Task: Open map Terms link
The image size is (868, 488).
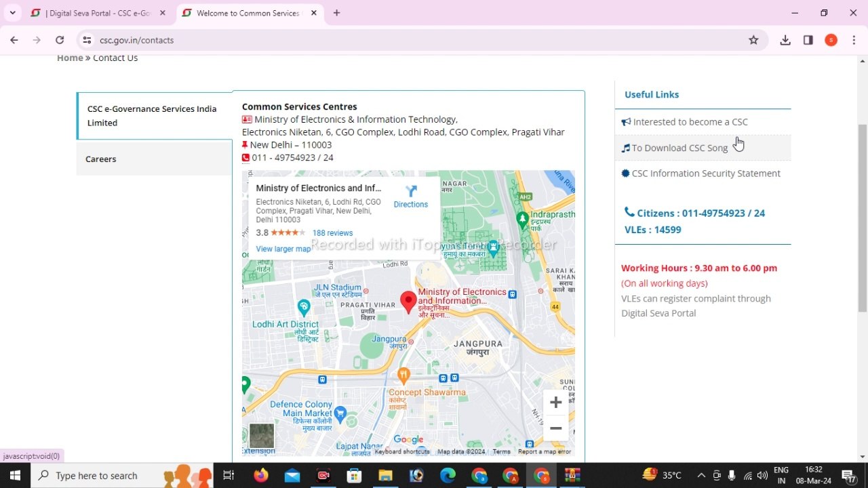Action: tap(501, 451)
